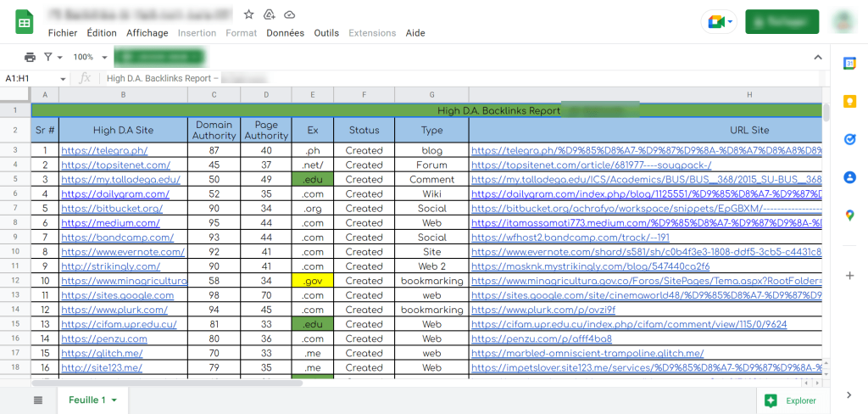Hide side panel with bottom chevron
Screen dimensions: 868x414
pyautogui.click(x=849, y=394)
